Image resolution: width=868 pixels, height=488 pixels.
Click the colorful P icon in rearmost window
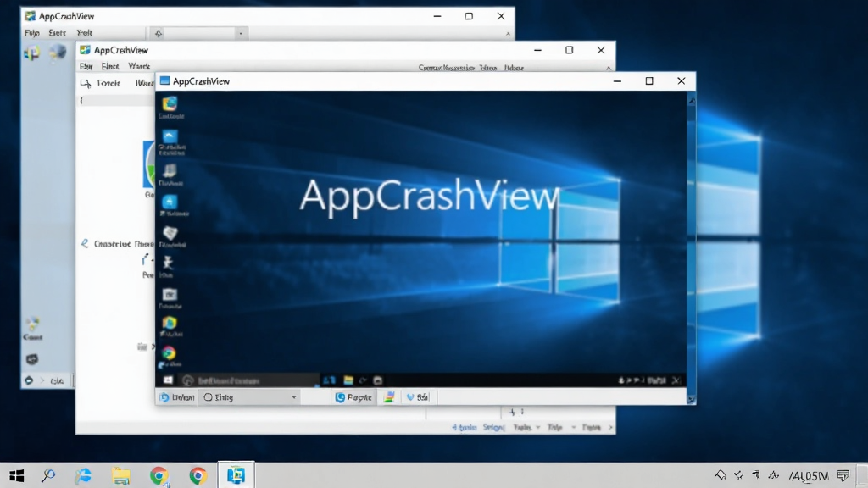pyautogui.click(x=32, y=53)
